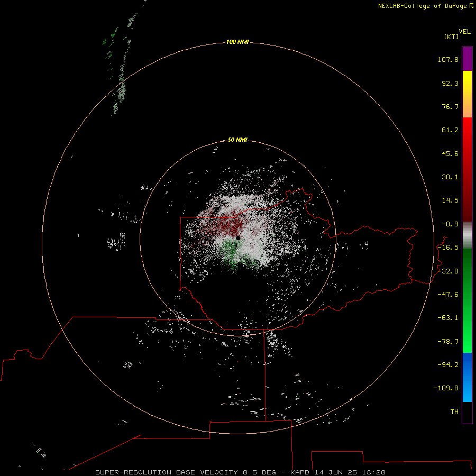Click the green inbound velocity patch south of radar
This screenshot has width=476, height=476.
tap(232, 253)
